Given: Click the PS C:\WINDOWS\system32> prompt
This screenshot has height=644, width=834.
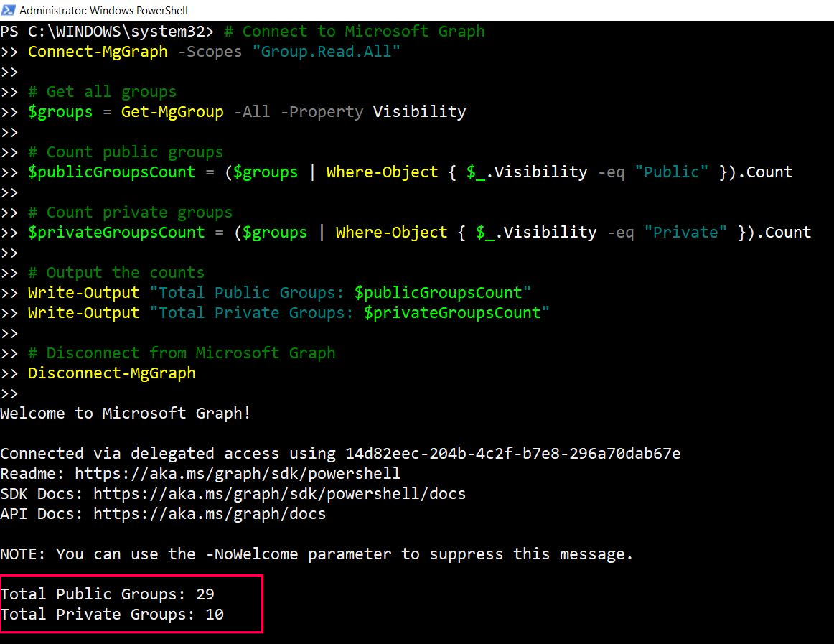Looking at the screenshot, I should [107, 32].
